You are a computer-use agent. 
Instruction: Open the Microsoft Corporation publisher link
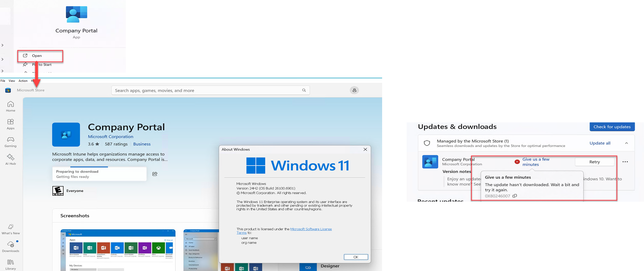click(x=111, y=136)
